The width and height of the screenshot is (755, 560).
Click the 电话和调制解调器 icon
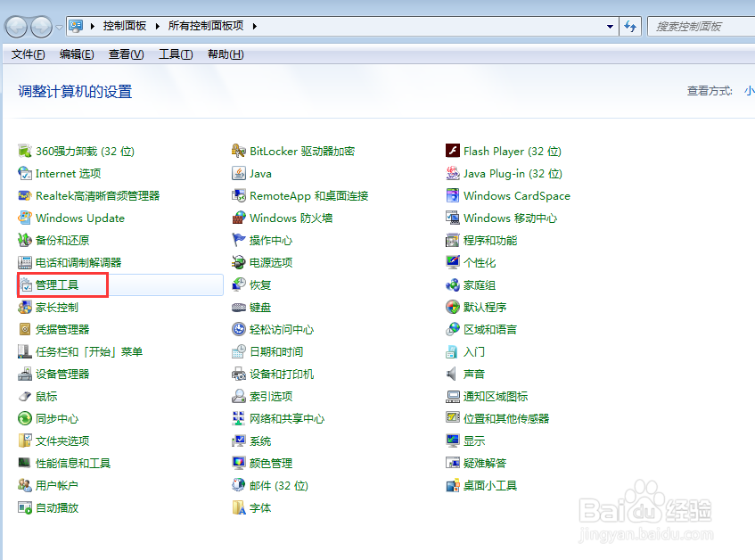[x=25, y=262]
